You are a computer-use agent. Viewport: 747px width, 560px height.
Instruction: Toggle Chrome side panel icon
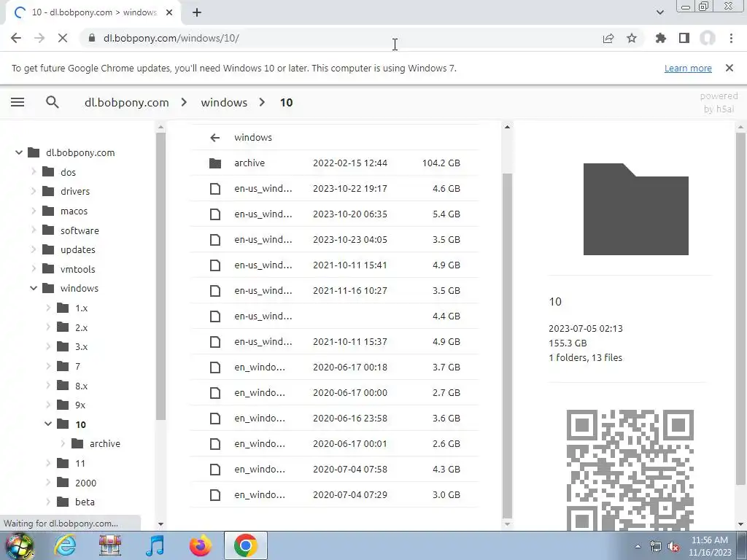pos(684,38)
